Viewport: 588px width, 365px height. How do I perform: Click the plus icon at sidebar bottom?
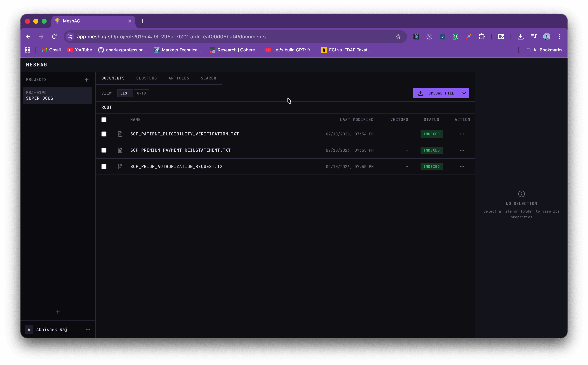[x=58, y=312]
